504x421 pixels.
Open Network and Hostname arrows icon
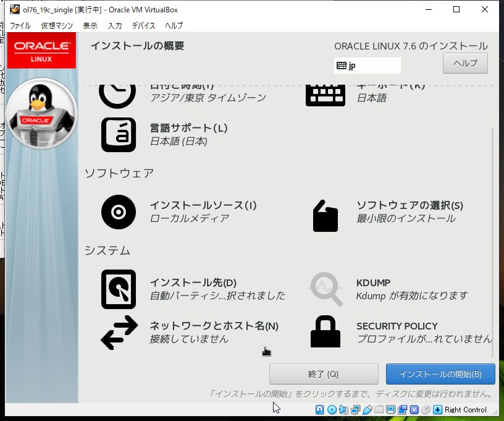[x=118, y=332]
